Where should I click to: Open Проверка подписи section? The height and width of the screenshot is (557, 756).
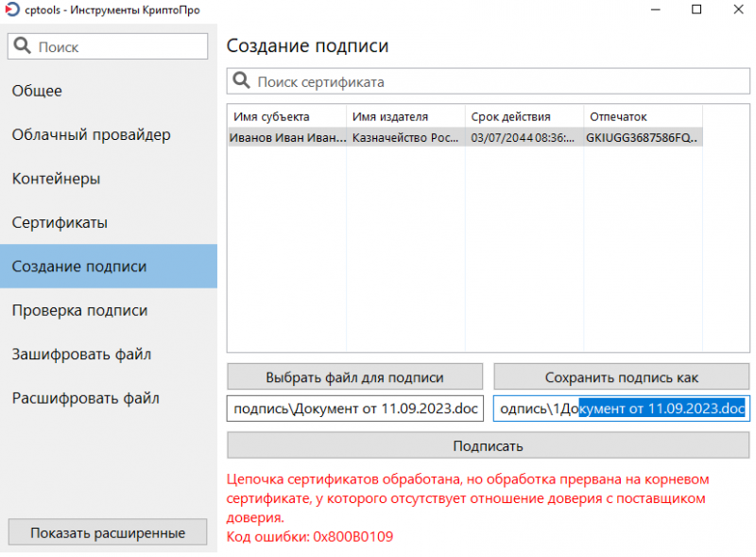coord(79,310)
